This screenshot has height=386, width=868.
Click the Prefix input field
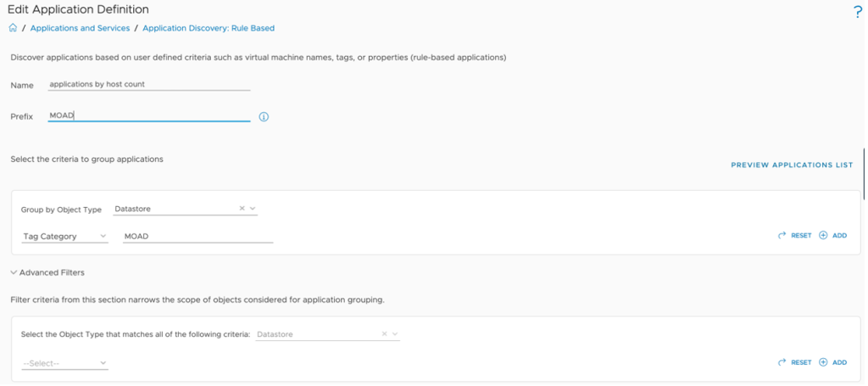pos(149,115)
